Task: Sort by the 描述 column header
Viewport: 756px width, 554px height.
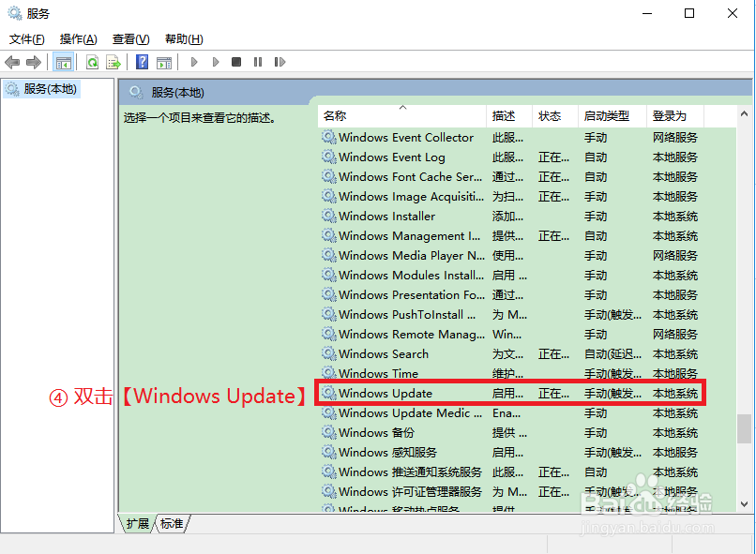Action: click(509, 116)
